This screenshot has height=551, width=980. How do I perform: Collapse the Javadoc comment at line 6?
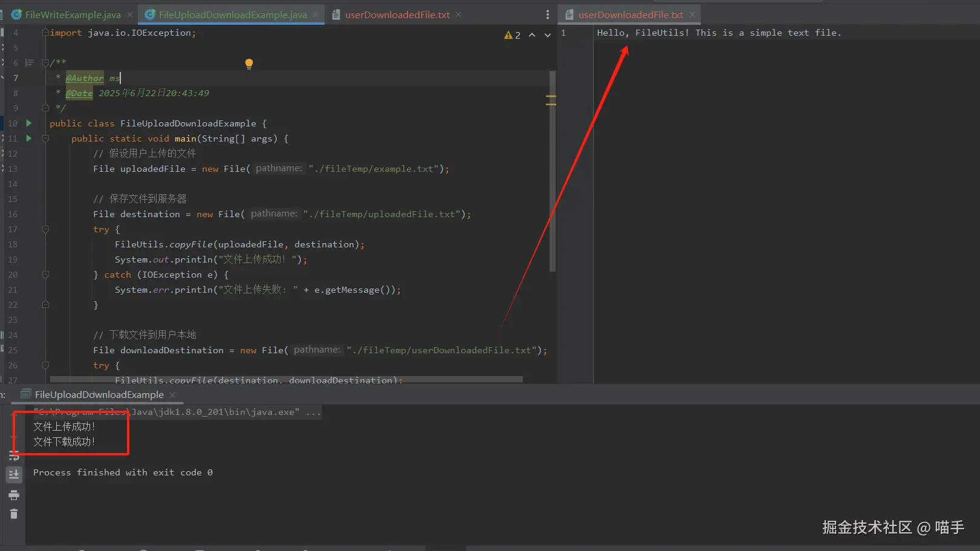pyautogui.click(x=45, y=62)
